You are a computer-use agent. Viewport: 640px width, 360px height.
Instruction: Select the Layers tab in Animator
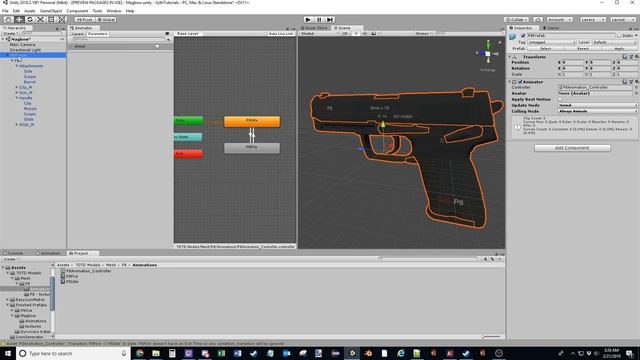(x=78, y=34)
